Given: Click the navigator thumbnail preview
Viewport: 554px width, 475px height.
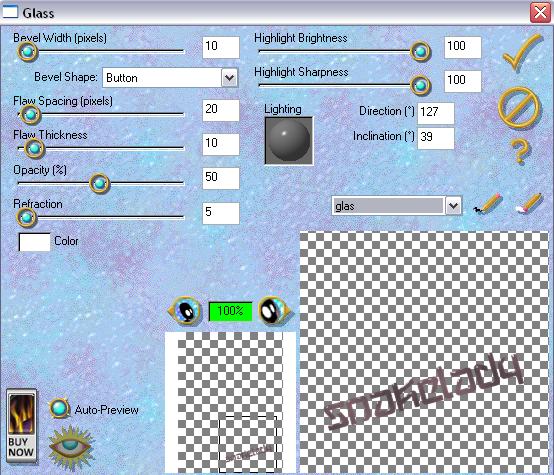Looking at the screenshot, I should pos(230,403).
